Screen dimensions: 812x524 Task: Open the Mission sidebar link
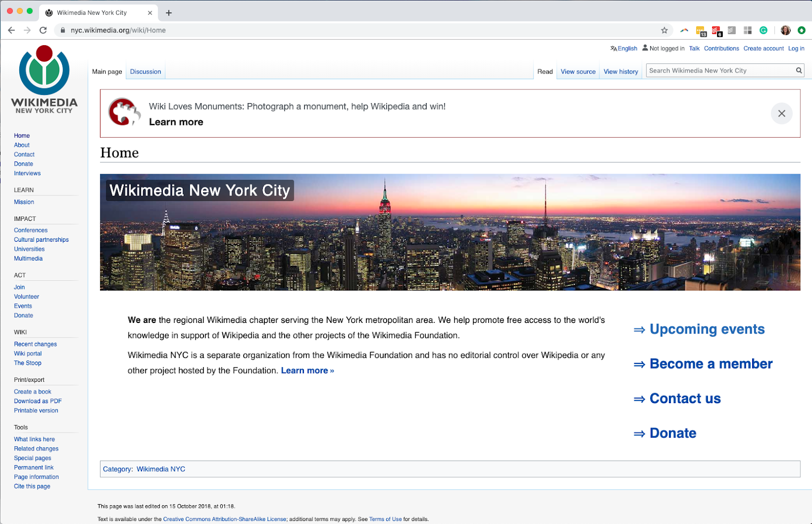point(24,202)
